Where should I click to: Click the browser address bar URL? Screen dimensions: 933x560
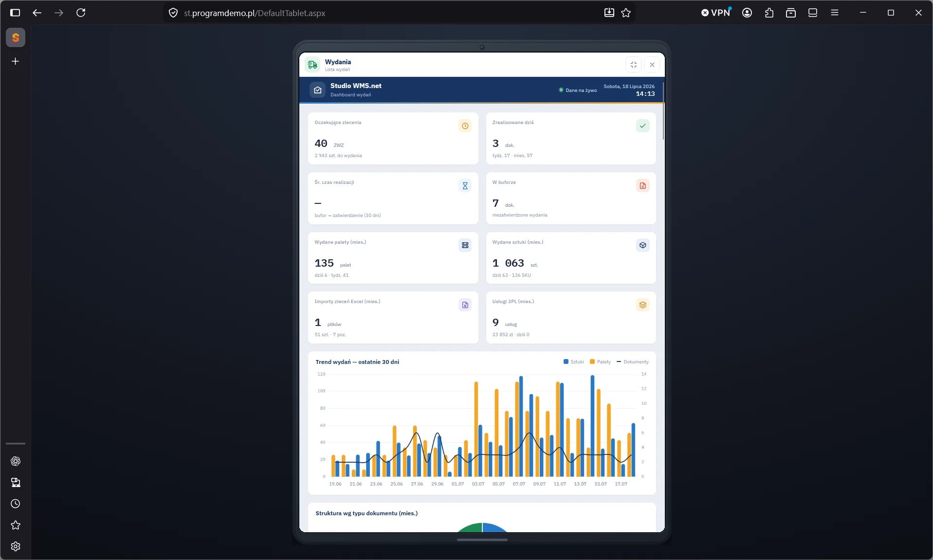[x=255, y=13]
